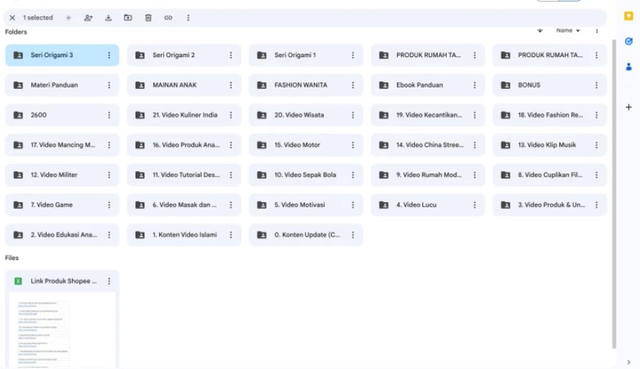Open more actions for Materi Panduan
640x369 pixels.
[109, 85]
